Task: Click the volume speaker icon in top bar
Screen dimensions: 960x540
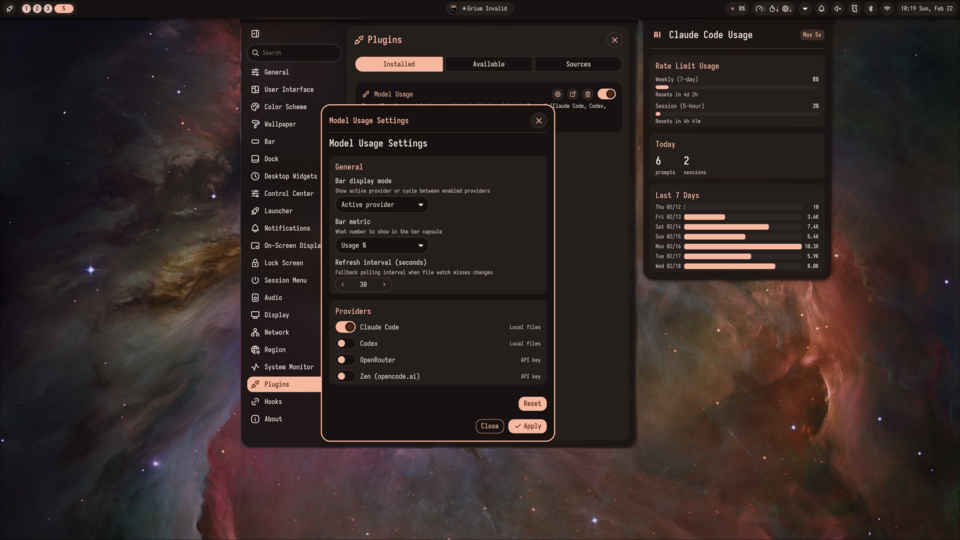Action: 838,9
